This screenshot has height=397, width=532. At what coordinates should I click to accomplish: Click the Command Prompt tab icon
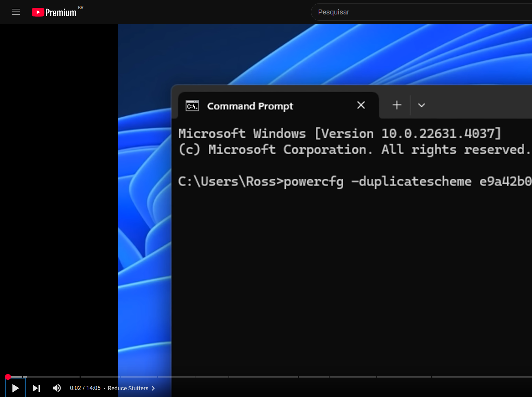(x=192, y=106)
